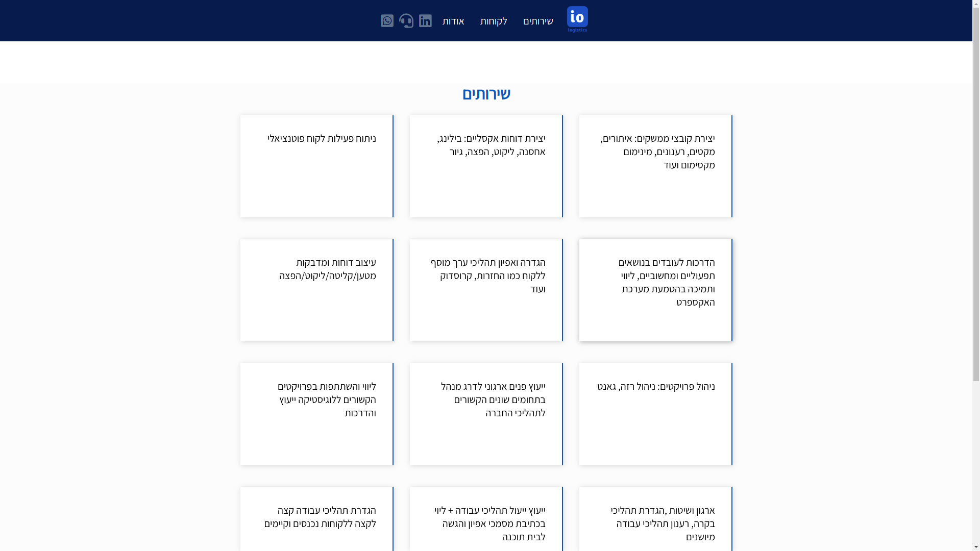980x551 pixels.
Task: Select the card יצירת דוחות אקסליים
Action: point(486,166)
